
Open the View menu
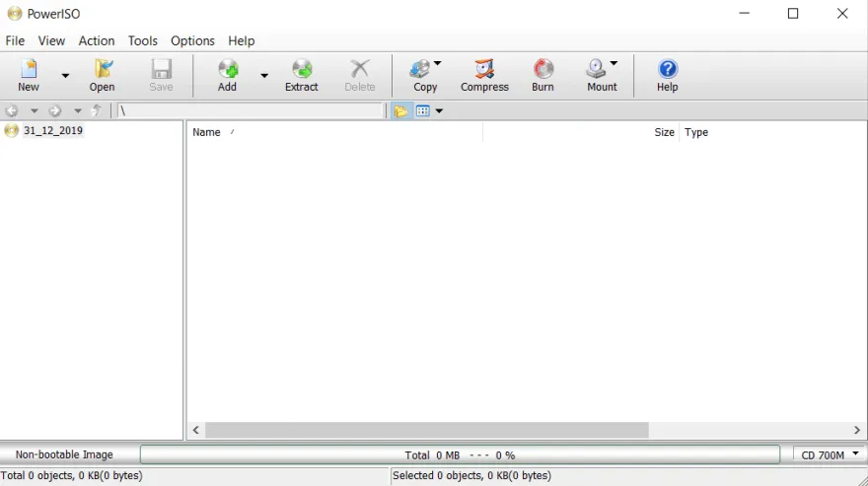51,41
